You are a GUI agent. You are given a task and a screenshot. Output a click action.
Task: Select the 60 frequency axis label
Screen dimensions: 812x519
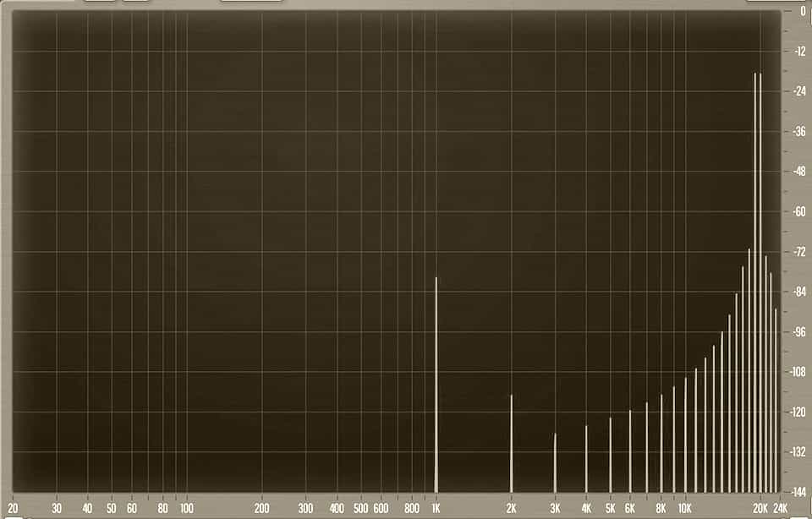(x=132, y=508)
